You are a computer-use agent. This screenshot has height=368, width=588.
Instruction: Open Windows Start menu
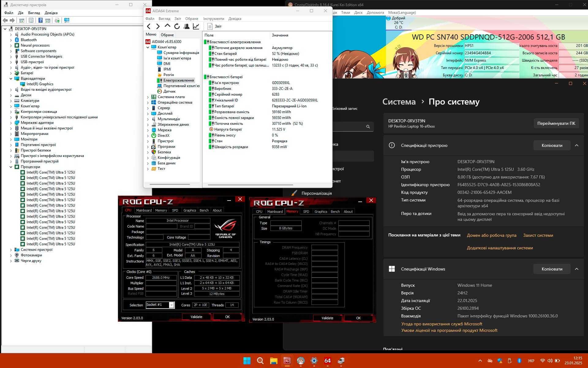(x=247, y=361)
